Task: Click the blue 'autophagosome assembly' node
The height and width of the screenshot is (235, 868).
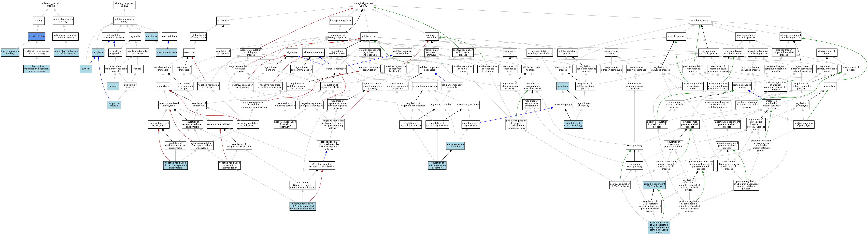Action: click(x=455, y=146)
